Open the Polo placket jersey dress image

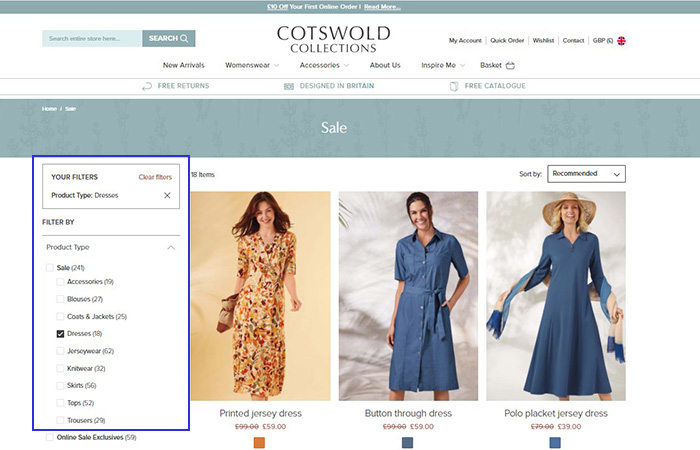pos(556,296)
